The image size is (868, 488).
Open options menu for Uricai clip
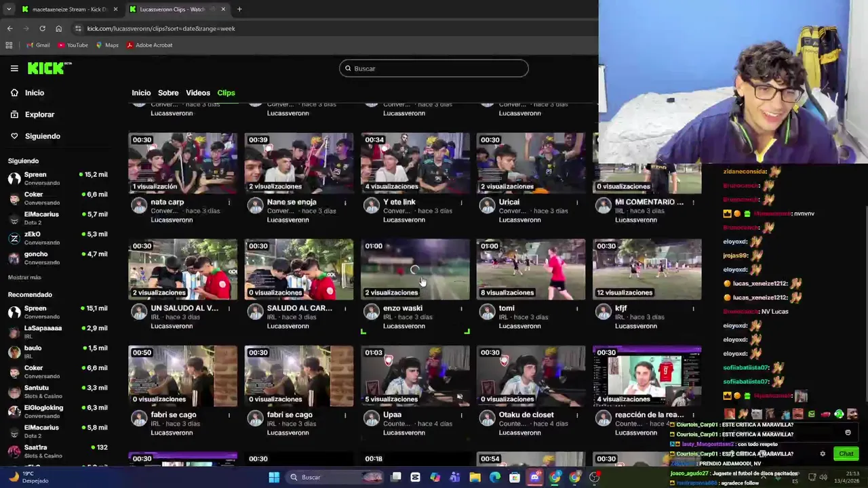coord(577,202)
